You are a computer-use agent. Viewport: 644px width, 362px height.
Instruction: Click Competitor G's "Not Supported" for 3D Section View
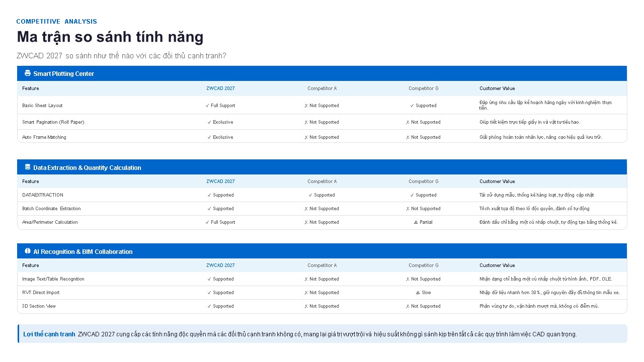click(x=424, y=306)
